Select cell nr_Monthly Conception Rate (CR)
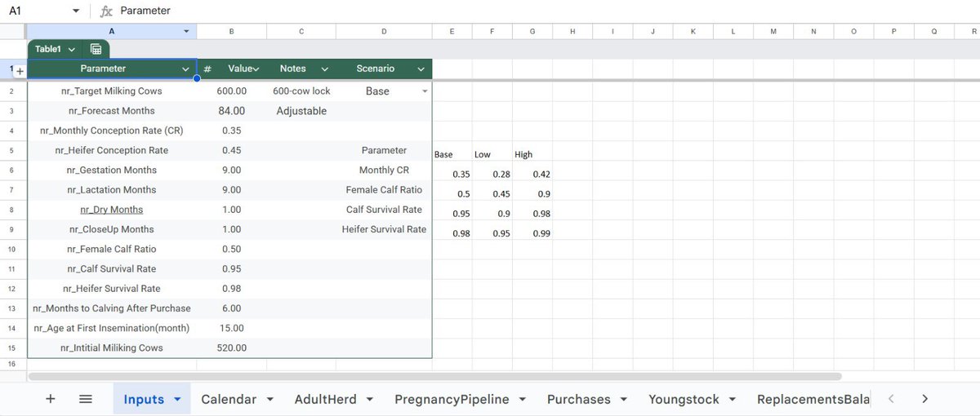 click(x=112, y=131)
